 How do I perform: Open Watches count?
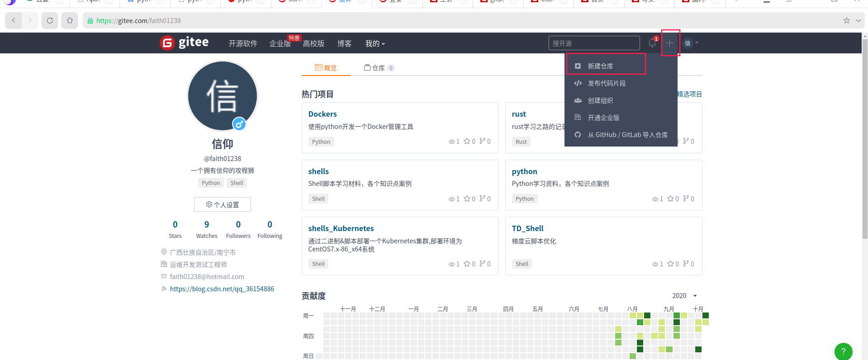pyautogui.click(x=207, y=229)
